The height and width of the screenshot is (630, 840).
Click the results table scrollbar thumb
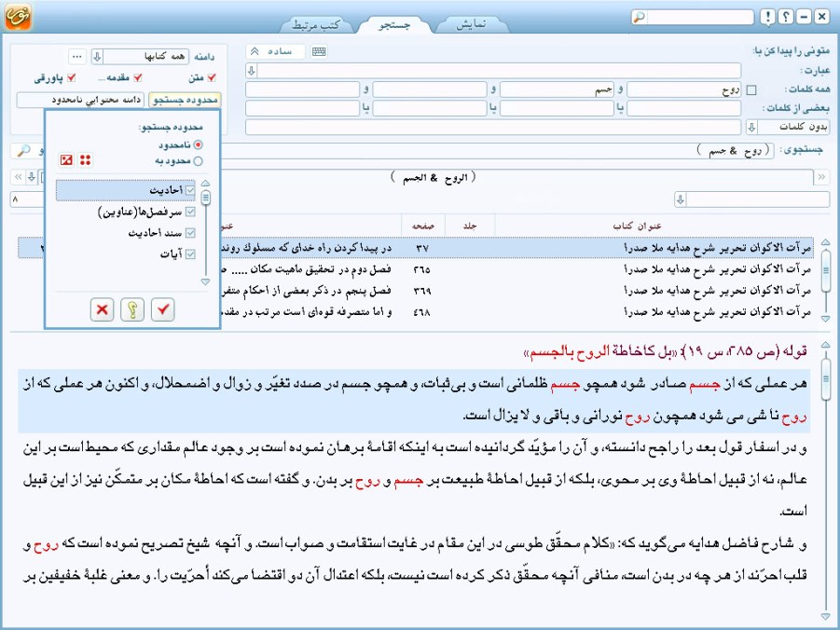[x=825, y=270]
